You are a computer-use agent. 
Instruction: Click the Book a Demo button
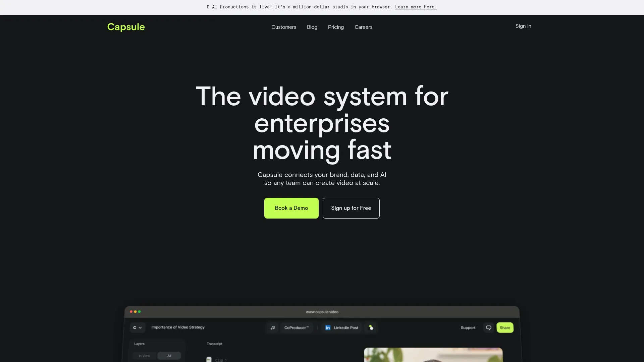pos(291,208)
